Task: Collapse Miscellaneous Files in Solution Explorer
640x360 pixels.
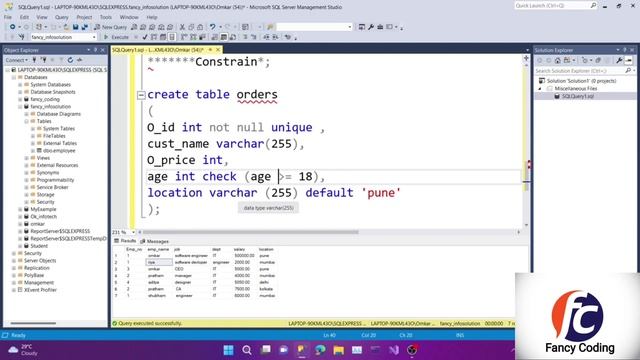Action: click(x=540, y=89)
